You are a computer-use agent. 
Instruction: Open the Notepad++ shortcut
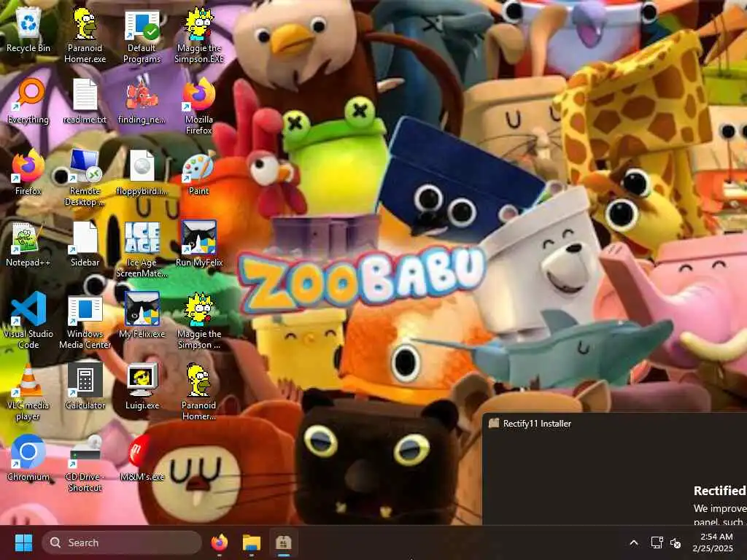click(x=28, y=244)
